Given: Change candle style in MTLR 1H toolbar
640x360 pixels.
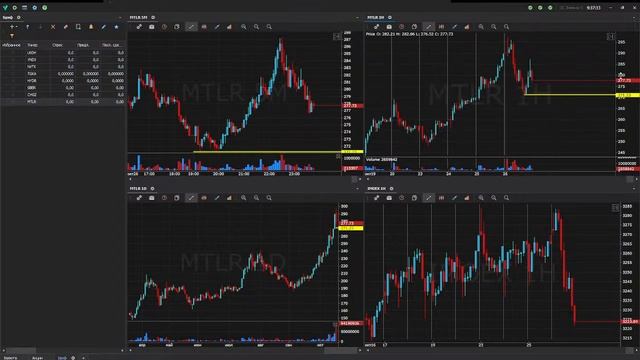Looking at the screenshot, I should pos(441,27).
